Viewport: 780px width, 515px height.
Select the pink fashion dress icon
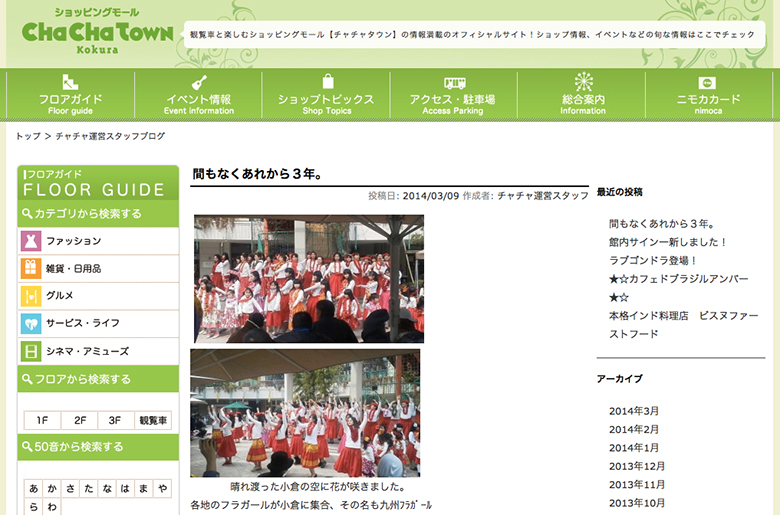pos(30,241)
